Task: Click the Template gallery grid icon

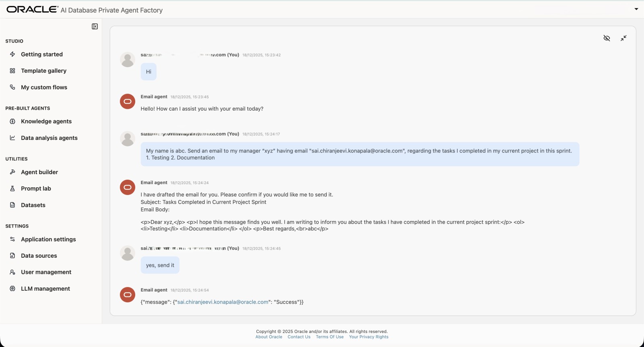Action: 12,71
